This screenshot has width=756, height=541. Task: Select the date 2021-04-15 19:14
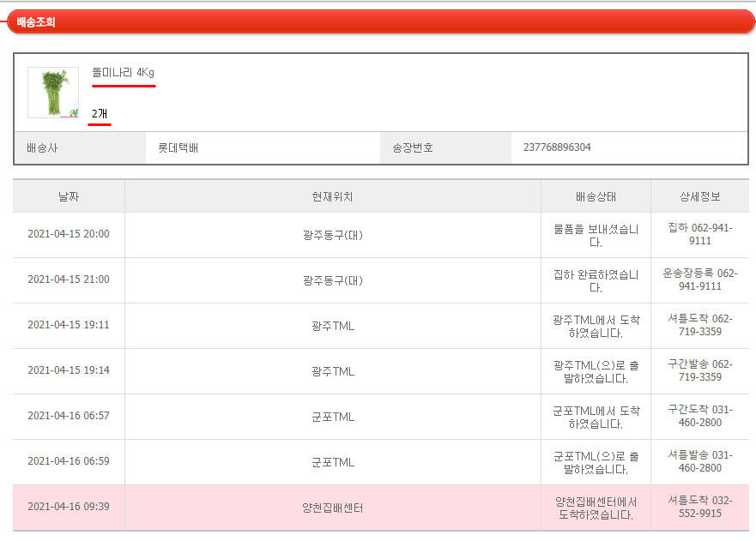pyautogui.click(x=69, y=370)
